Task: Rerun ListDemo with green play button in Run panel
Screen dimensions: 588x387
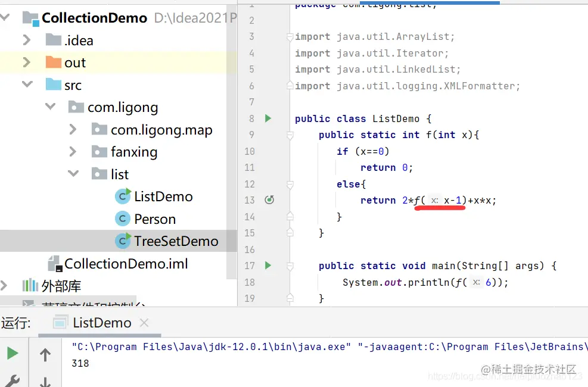Action: 13,353
